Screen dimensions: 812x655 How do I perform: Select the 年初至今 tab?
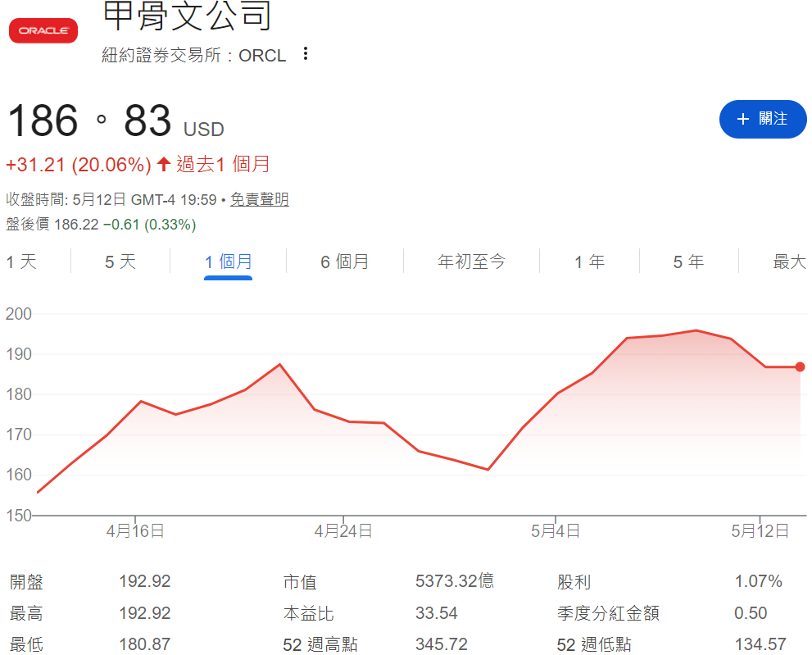click(x=471, y=262)
